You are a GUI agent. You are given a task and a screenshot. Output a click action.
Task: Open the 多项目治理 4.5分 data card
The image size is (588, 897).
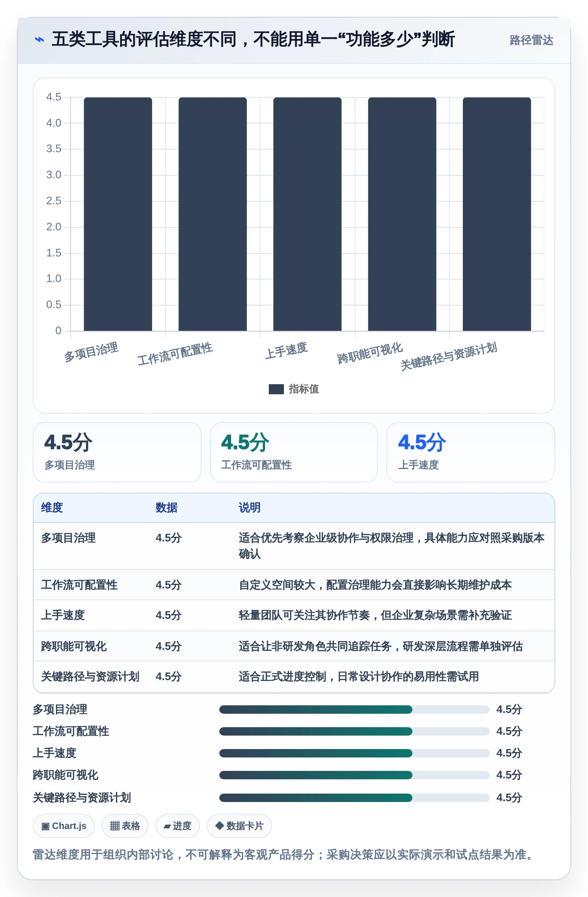(117, 452)
